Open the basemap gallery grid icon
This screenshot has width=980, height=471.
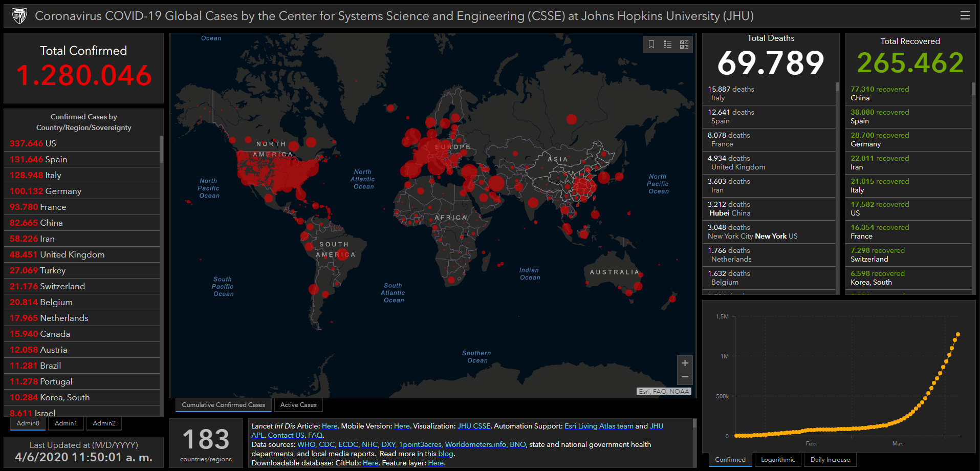pos(684,45)
